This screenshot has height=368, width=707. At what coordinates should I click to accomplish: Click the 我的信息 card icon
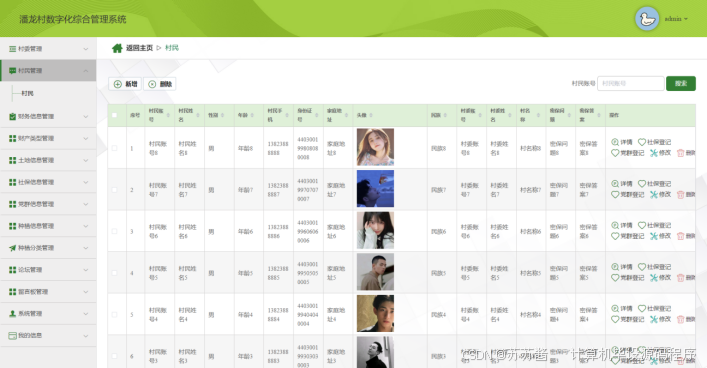(13, 336)
